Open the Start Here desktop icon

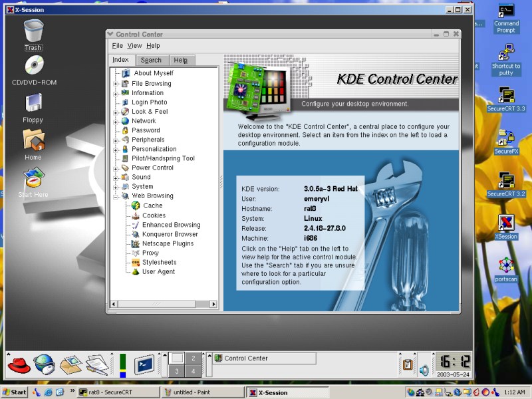[x=33, y=180]
